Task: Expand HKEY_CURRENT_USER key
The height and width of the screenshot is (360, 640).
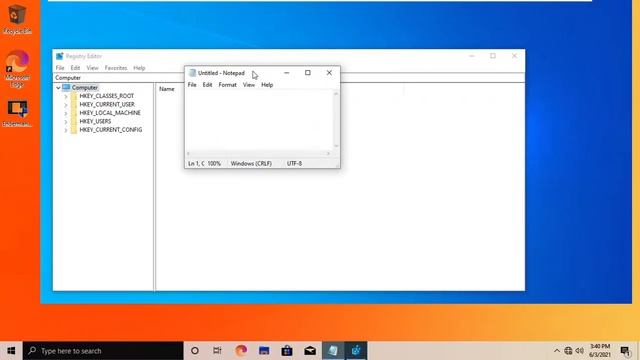Action: (x=66, y=105)
